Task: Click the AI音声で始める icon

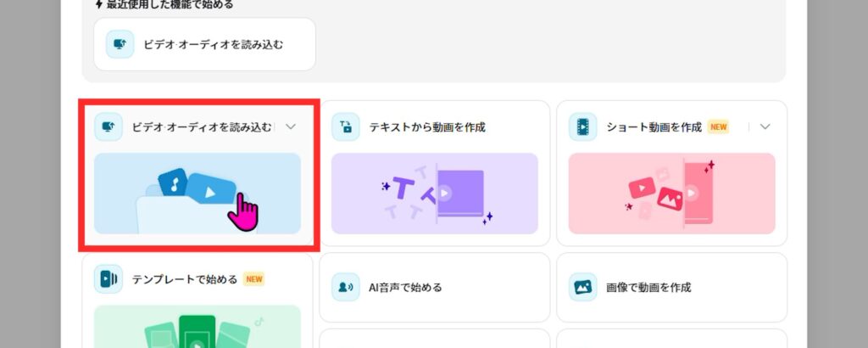Action: [x=345, y=287]
